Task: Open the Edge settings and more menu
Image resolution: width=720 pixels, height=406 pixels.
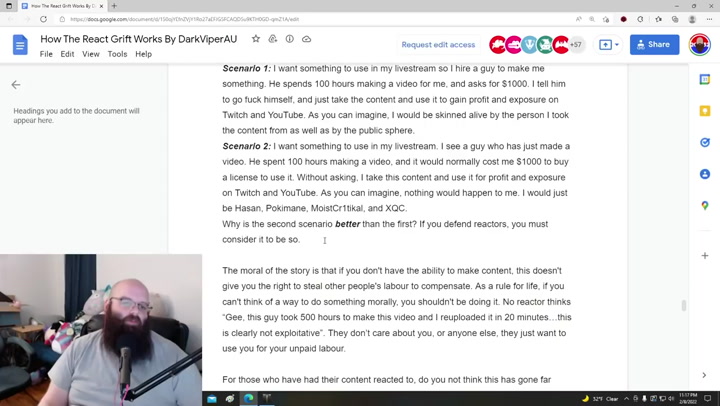Action: (x=709, y=19)
